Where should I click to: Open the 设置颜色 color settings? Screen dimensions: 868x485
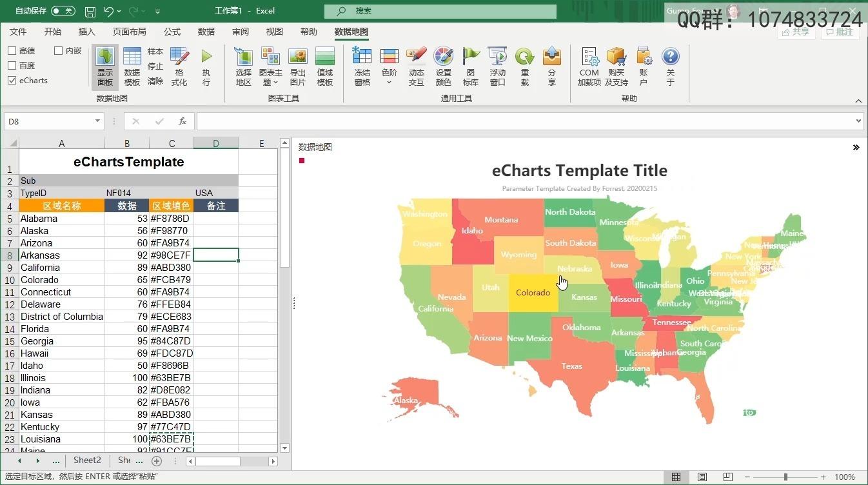point(444,66)
